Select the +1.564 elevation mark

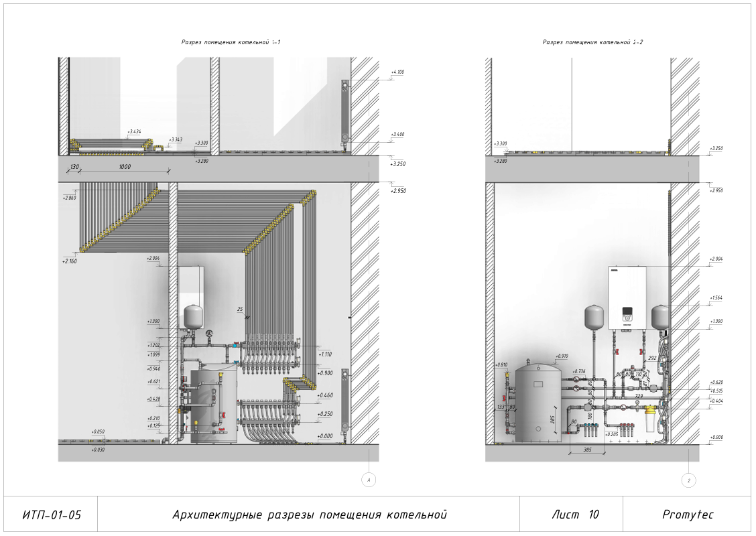716,298
